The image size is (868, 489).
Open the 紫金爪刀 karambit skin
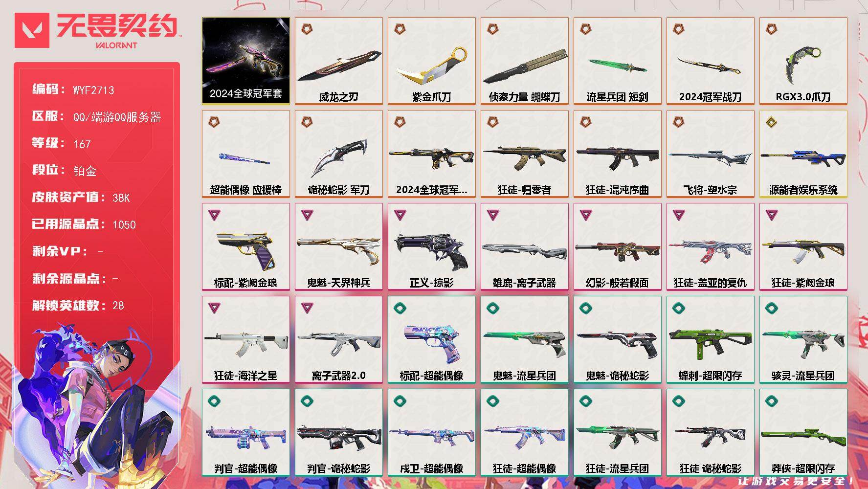pos(431,61)
